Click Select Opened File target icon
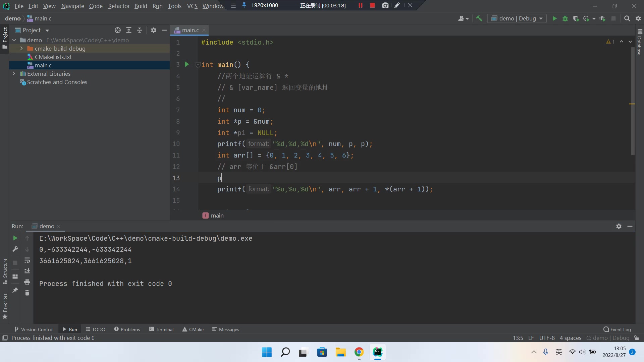The image size is (644, 362). (118, 30)
